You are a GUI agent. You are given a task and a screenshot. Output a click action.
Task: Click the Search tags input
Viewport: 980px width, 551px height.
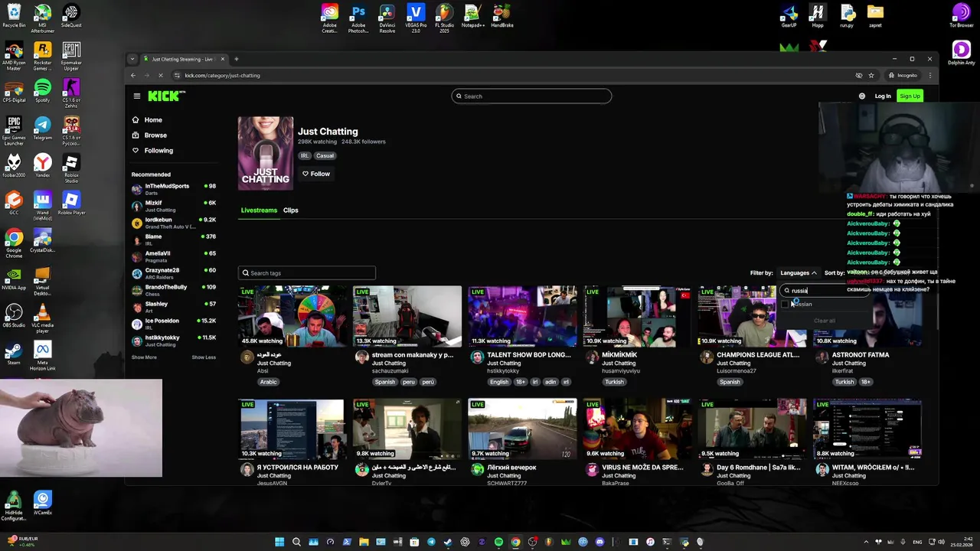click(307, 273)
